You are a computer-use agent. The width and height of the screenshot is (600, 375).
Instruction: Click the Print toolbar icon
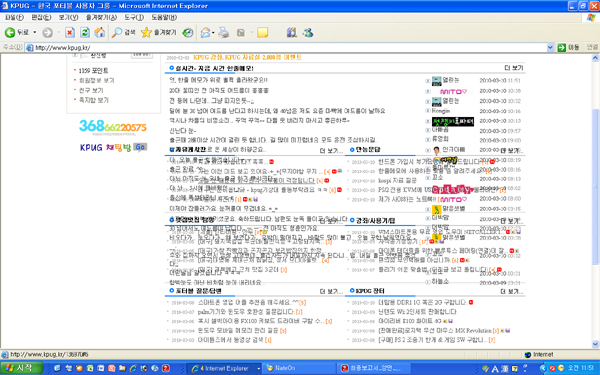point(223,33)
